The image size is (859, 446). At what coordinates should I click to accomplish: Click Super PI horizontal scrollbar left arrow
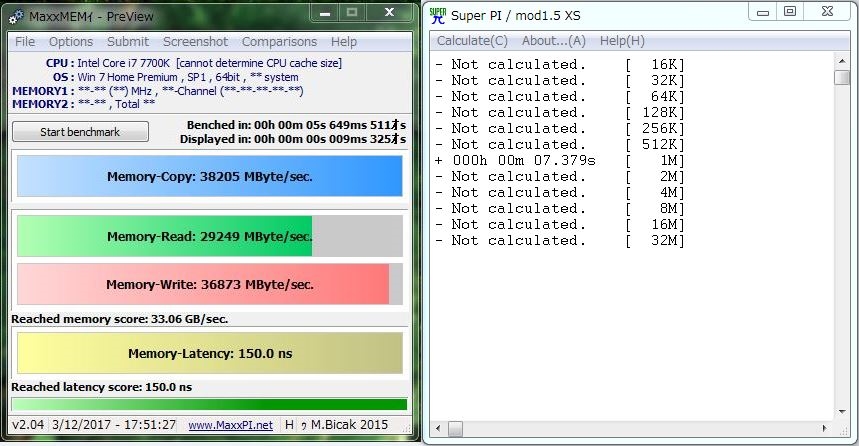click(438, 428)
